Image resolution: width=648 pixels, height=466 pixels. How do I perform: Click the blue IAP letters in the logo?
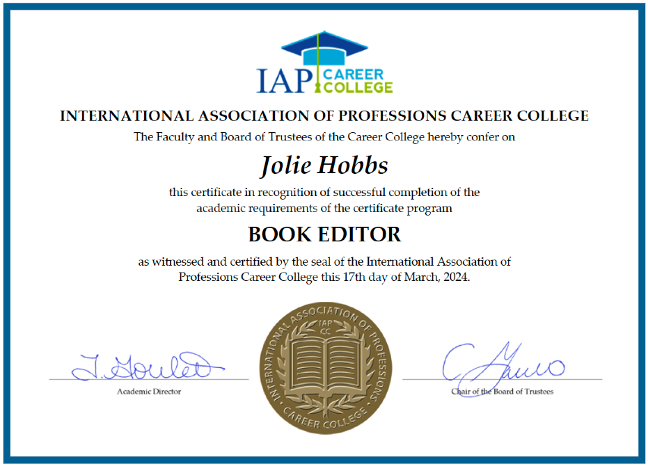coord(285,77)
